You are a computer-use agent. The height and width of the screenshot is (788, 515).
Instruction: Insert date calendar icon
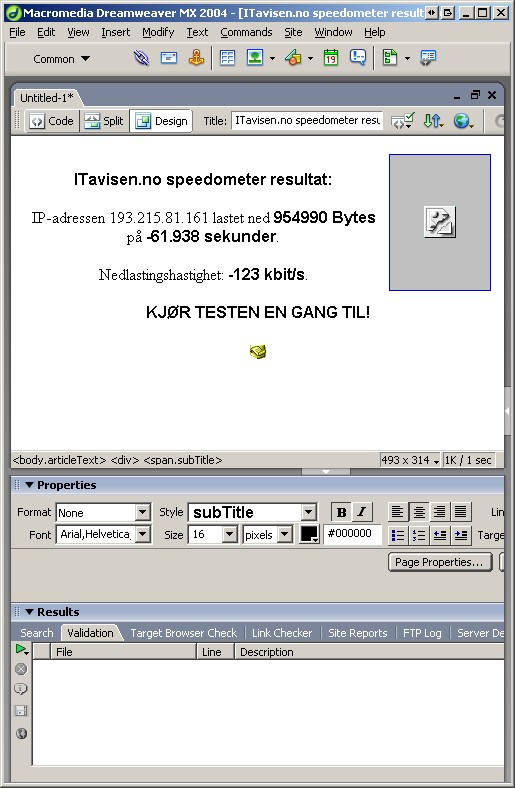[330, 58]
